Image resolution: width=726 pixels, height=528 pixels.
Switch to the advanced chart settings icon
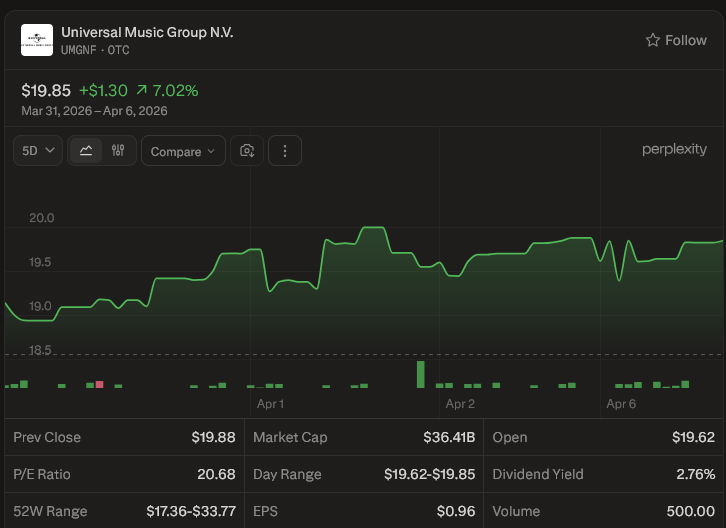[118, 151]
